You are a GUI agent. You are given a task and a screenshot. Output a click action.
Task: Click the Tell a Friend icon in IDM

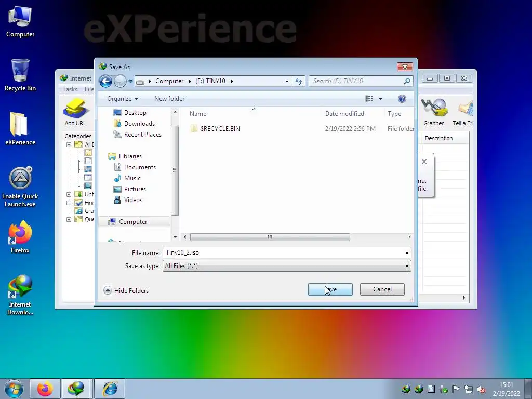(463, 113)
